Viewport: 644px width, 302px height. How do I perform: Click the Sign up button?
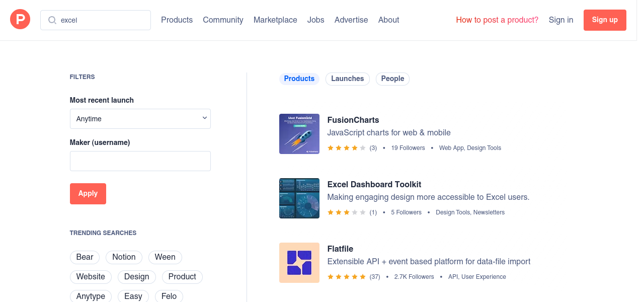604,20
